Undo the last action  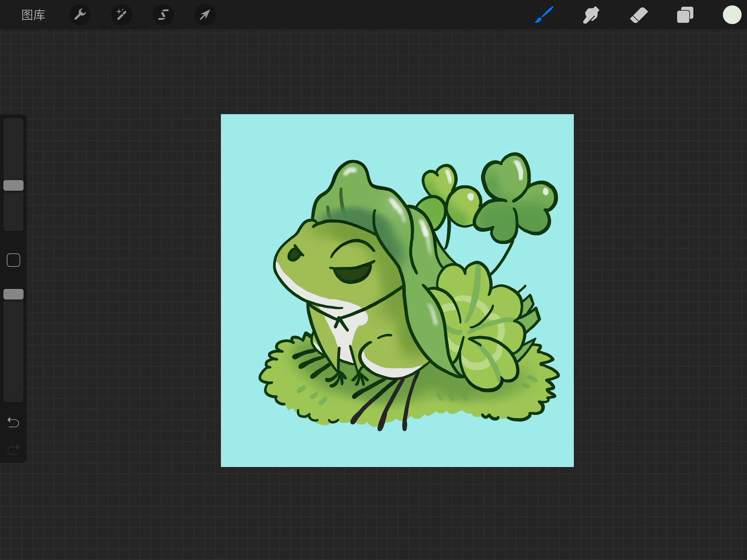click(x=13, y=422)
